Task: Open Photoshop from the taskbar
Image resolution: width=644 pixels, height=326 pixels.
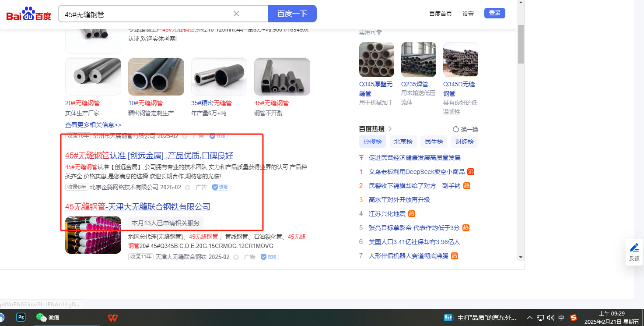Action: point(21,317)
